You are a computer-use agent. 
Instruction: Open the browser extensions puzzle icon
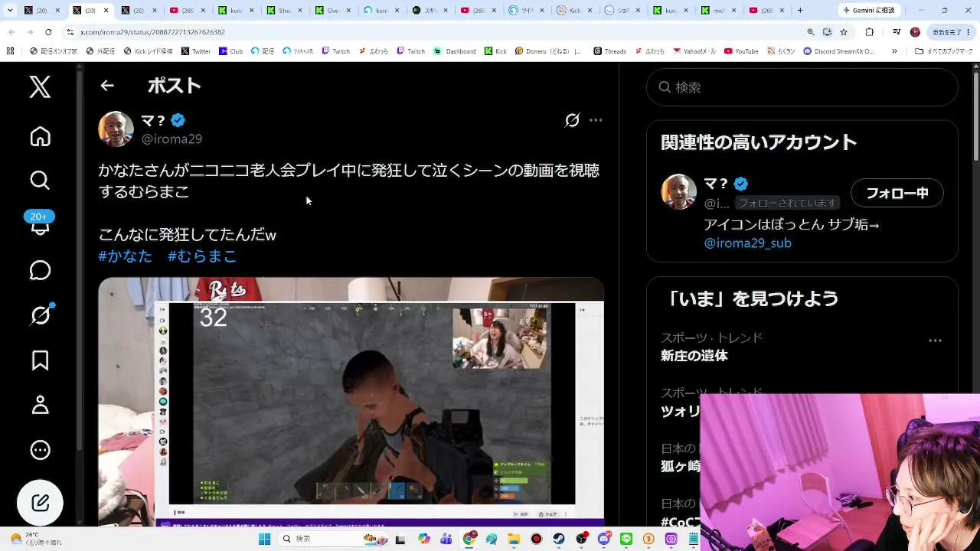click(870, 32)
